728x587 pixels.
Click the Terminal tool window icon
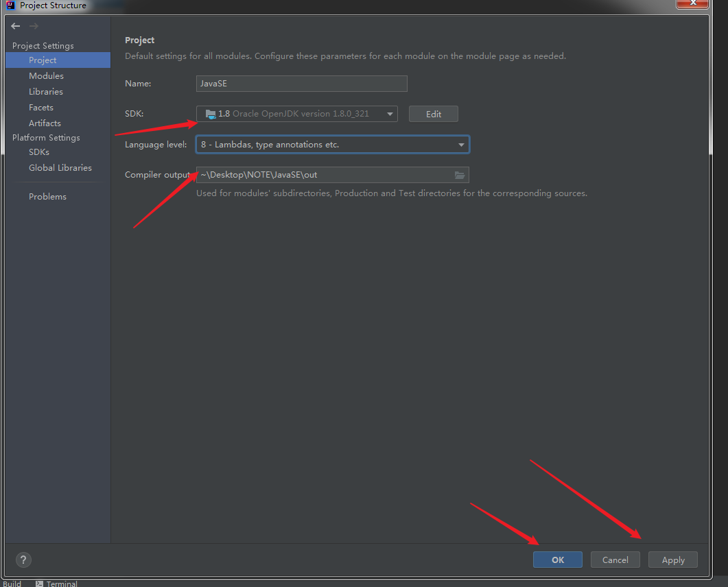tap(40, 584)
